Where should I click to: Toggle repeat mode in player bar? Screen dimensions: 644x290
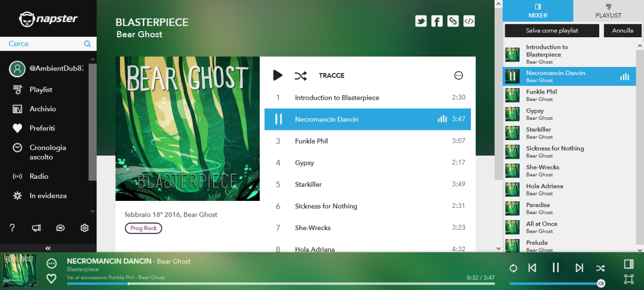pyautogui.click(x=513, y=268)
